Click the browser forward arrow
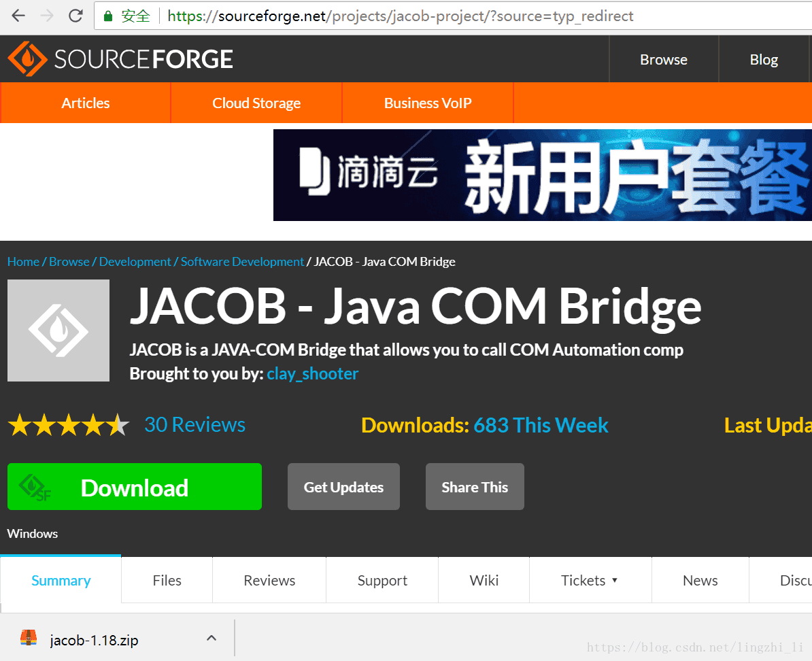This screenshot has height=661, width=812. tap(47, 16)
